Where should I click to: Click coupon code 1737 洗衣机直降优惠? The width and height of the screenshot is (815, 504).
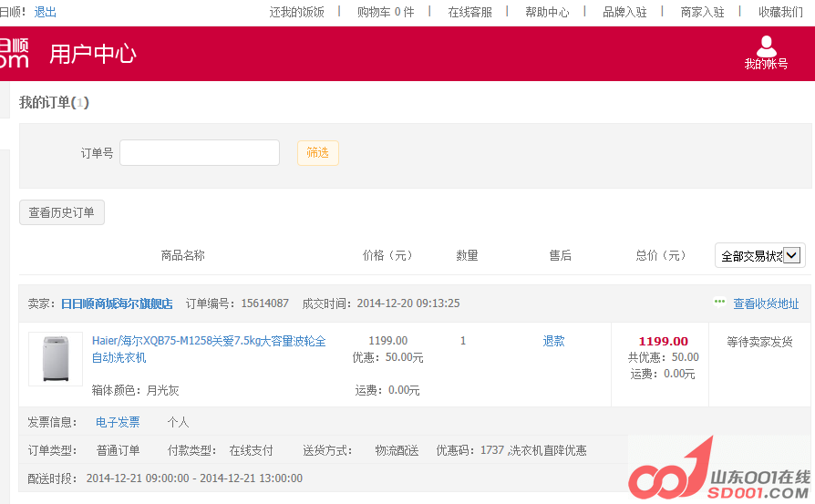[x=533, y=450]
